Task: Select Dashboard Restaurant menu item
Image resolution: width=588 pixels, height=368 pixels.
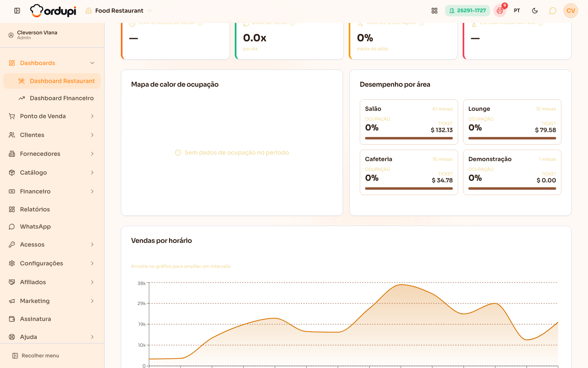Action: [x=52, y=81]
